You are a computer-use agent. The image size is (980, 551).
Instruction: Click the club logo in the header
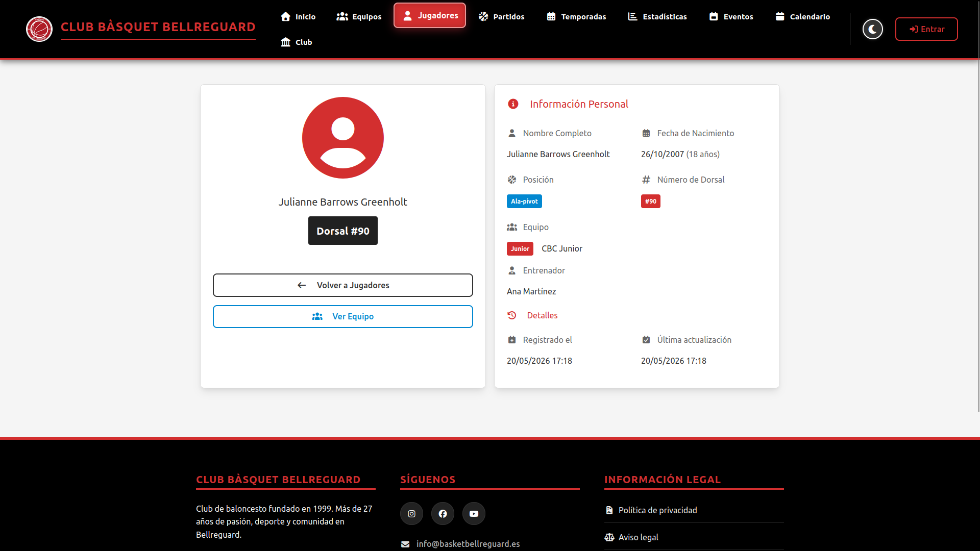click(x=39, y=29)
